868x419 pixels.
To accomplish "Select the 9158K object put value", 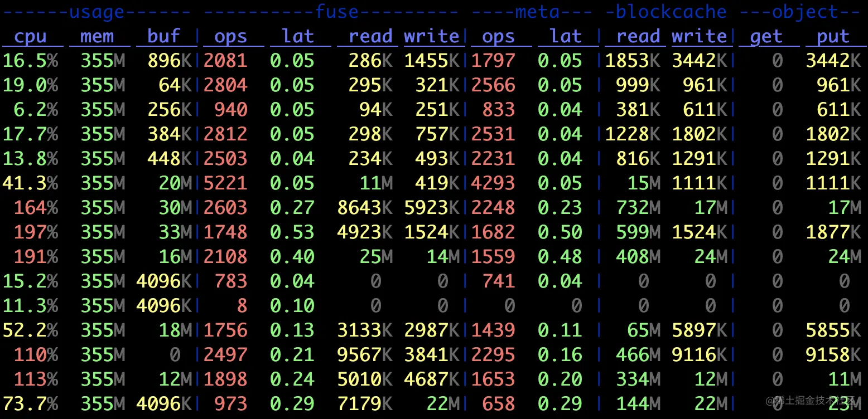I will (833, 354).
